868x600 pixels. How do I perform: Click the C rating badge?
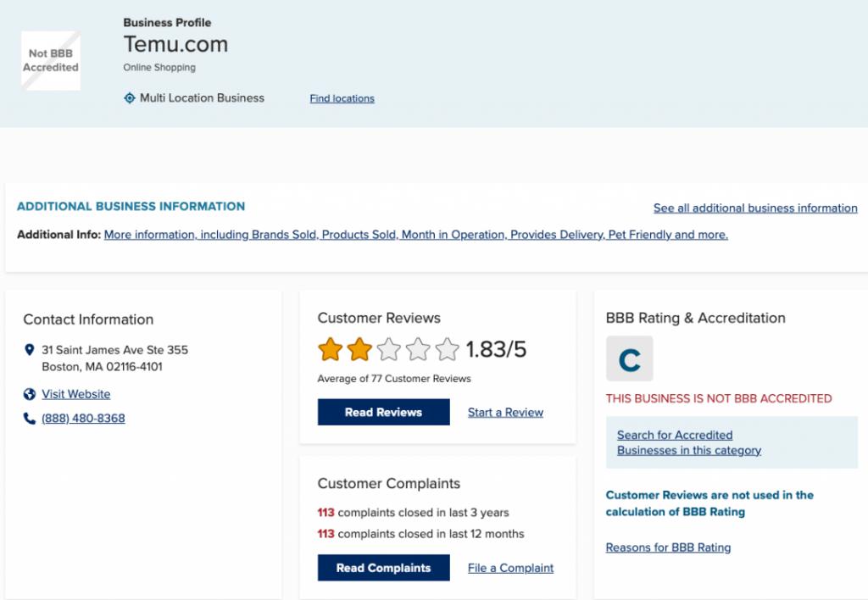(x=630, y=358)
